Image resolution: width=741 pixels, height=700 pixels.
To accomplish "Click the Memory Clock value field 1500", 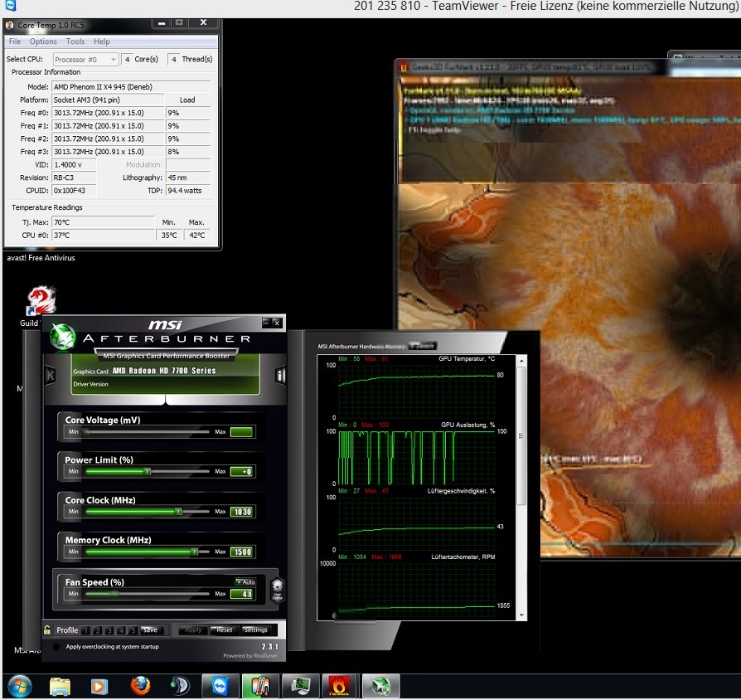I will point(243,552).
